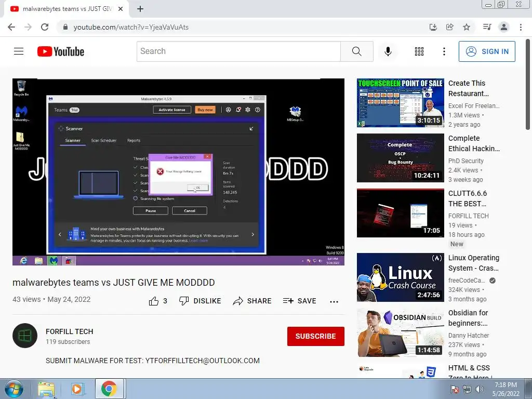Open the volume speaker in tray
Screen dimensions: 532x399
tap(480, 389)
